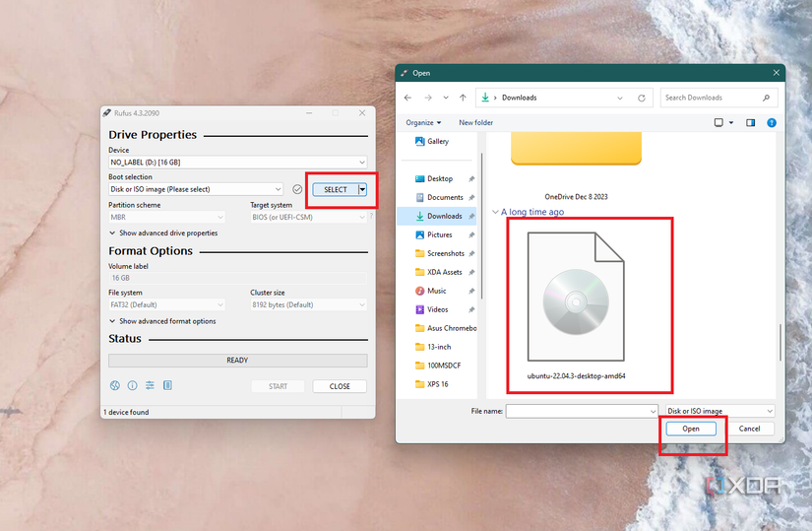This screenshot has width=812, height=531.
Task: Open the Cluster size dropdown in Rufus
Action: tap(309, 305)
